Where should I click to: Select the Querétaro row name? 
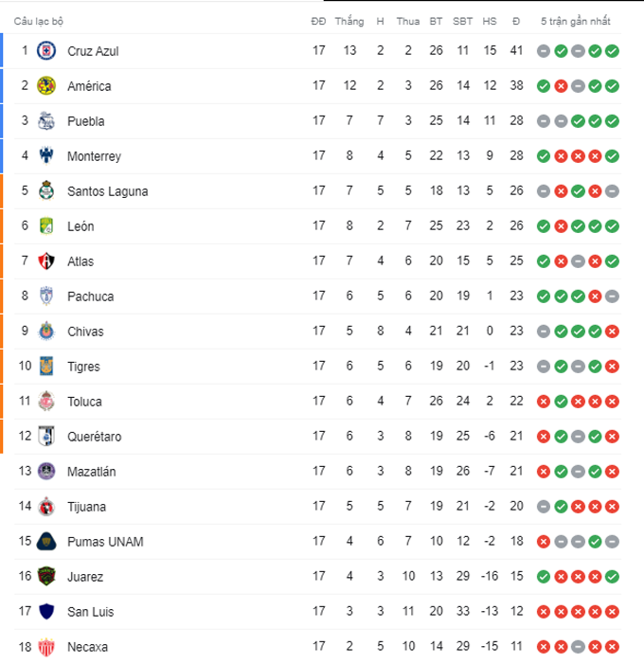[95, 437]
